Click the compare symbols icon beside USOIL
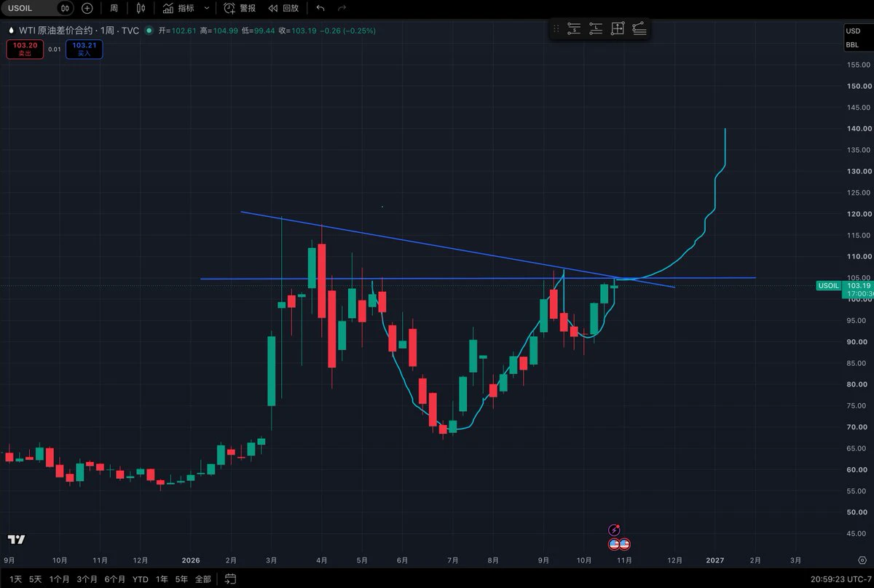Viewport: 874px width, 588px height. 66,8
